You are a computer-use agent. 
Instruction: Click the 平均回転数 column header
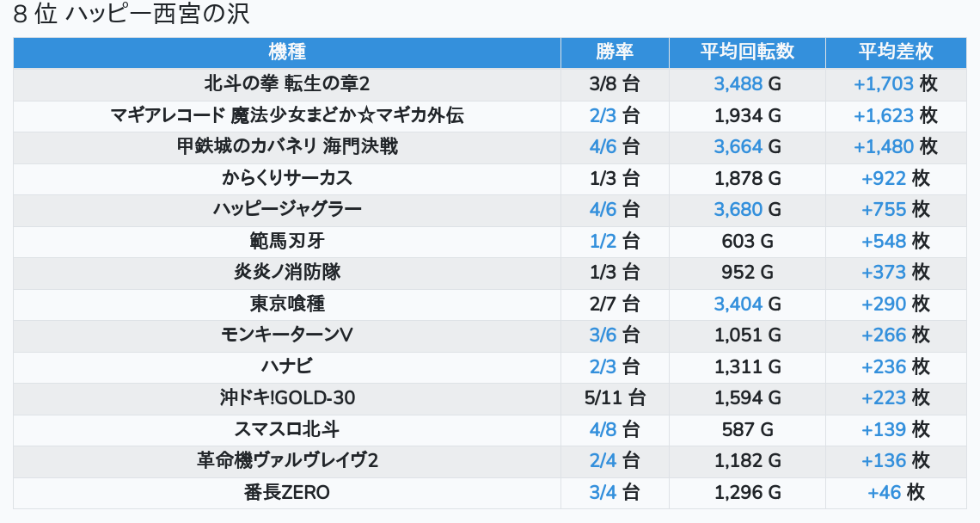[747, 52]
